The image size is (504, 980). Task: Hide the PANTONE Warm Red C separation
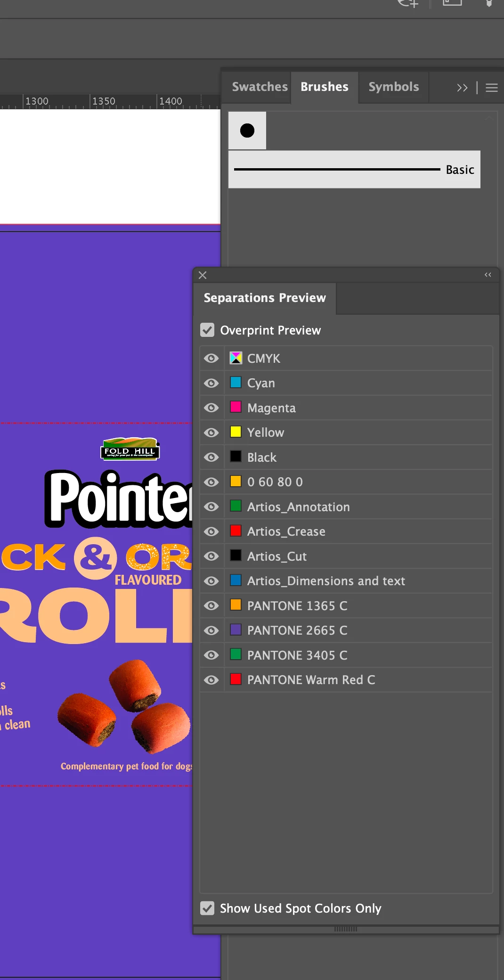click(211, 680)
